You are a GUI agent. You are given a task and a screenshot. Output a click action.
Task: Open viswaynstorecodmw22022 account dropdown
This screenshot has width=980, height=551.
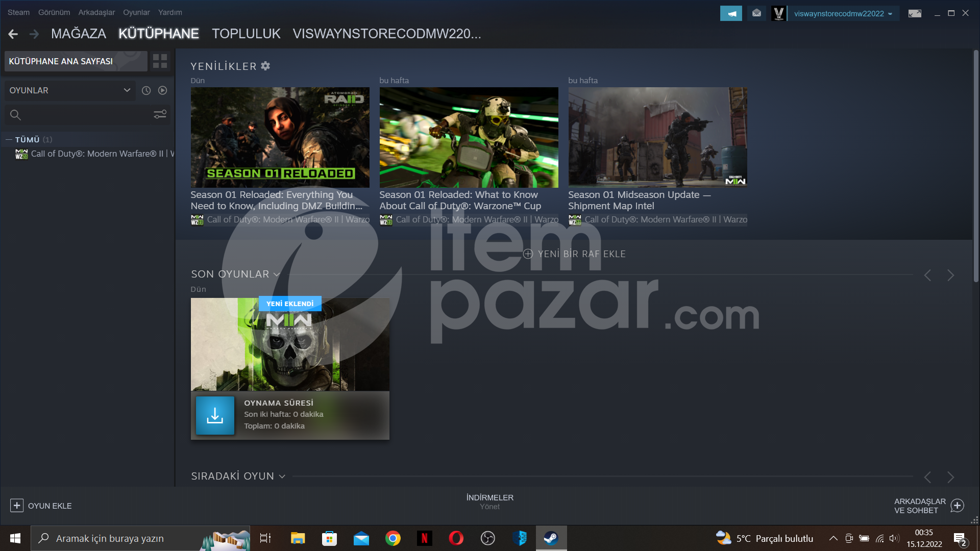tap(843, 14)
